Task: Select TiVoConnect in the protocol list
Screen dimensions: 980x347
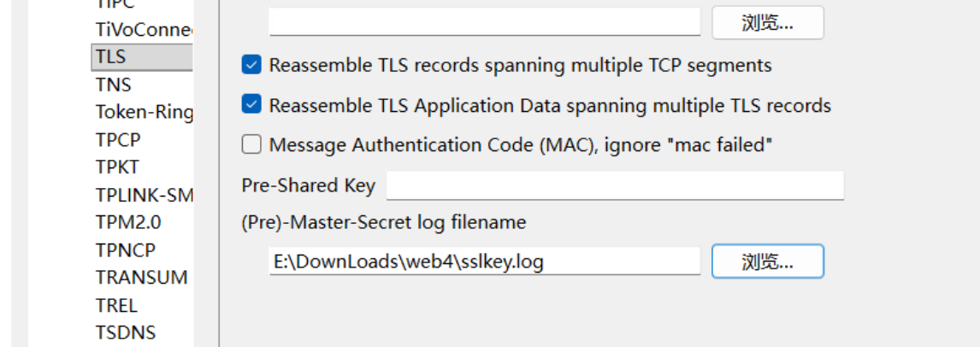Action: click(x=144, y=29)
